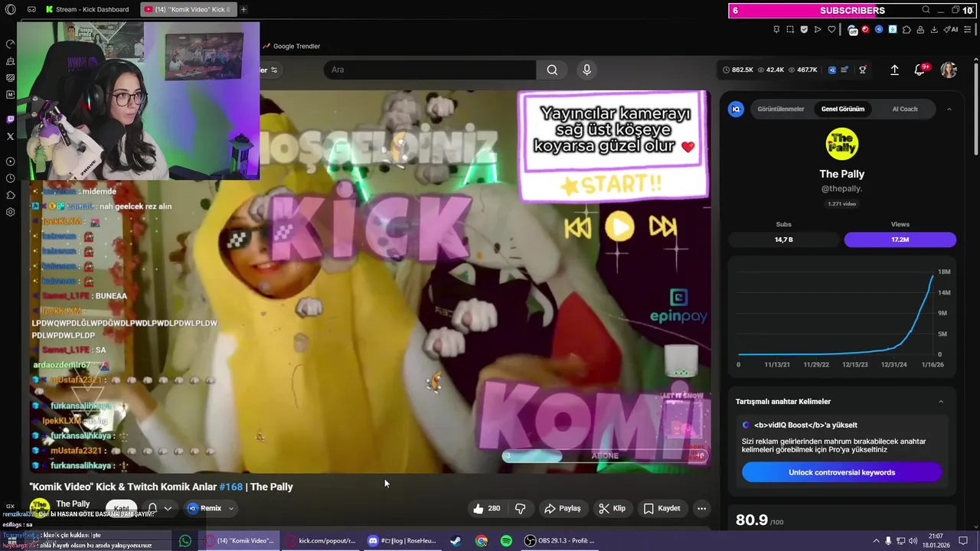Click Unlock controversial keywords button
Viewport: 980px width, 551px height.
coord(841,472)
